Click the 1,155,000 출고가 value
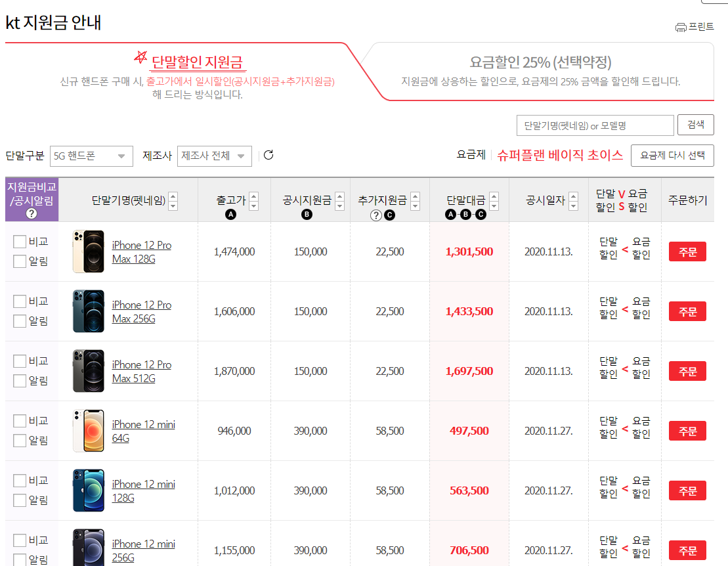Viewport: 728px width, 566px height. pyautogui.click(x=234, y=551)
